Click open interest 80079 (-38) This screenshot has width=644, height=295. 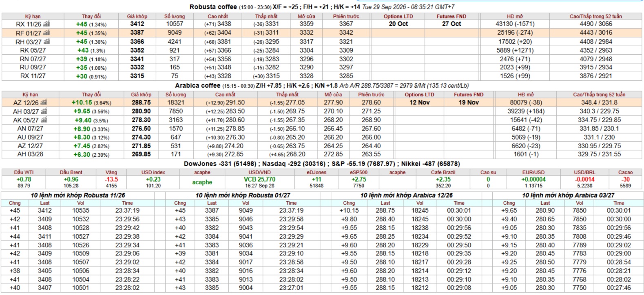pos(526,102)
